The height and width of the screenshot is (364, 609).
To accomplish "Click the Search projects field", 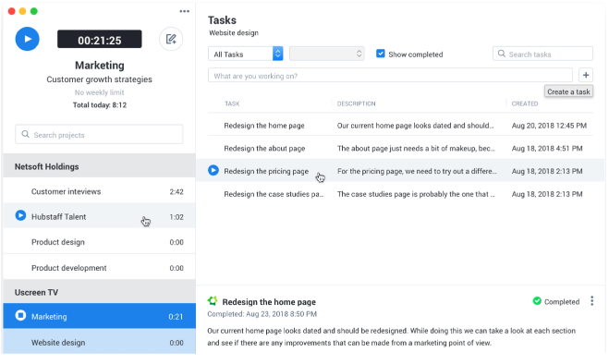I will click(99, 134).
